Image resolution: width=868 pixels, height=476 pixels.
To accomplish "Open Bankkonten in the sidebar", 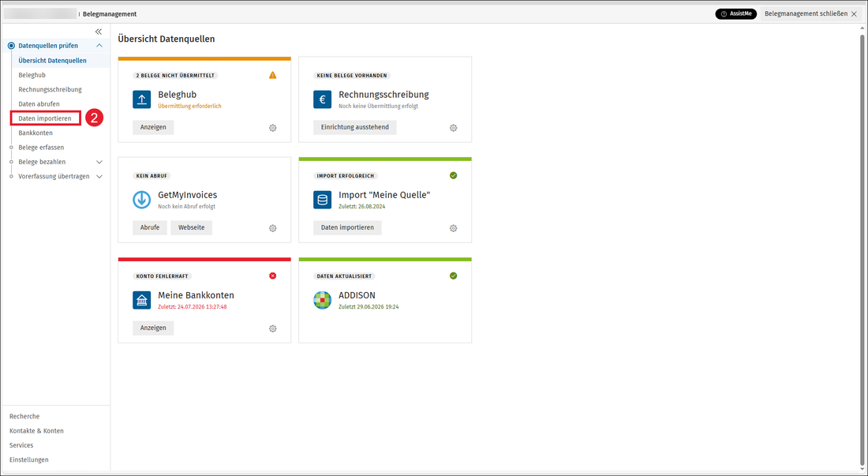I will point(36,133).
